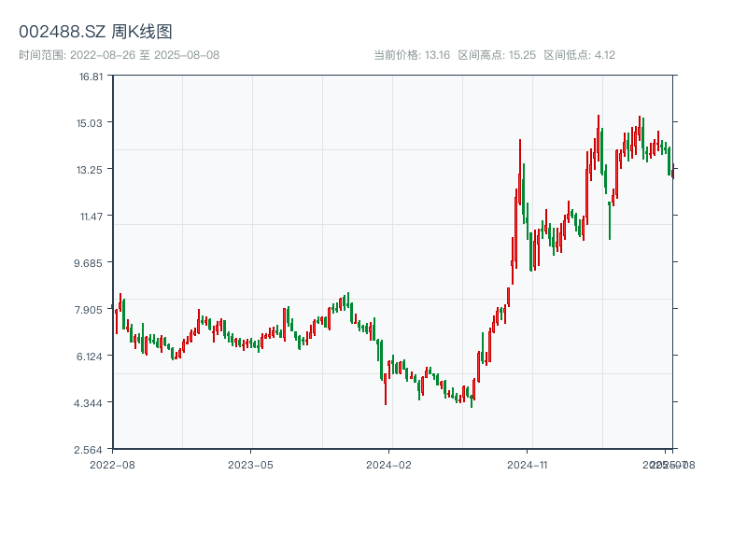The image size is (747, 560).
Task: Click the 2022-08 x-axis date label
Action: [x=112, y=464]
